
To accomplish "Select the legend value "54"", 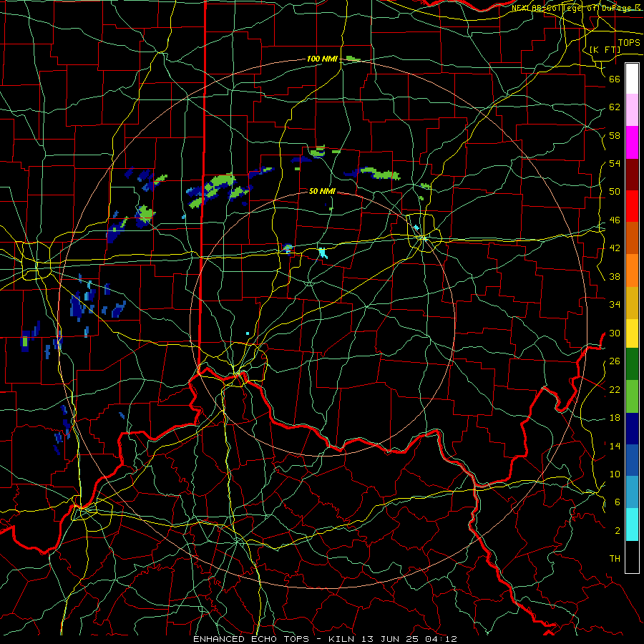I will point(615,163).
